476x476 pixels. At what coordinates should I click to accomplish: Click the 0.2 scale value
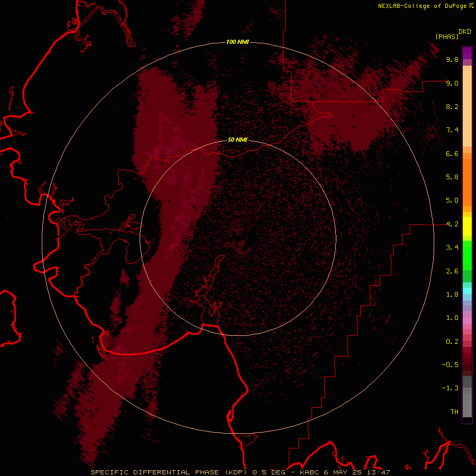click(x=452, y=342)
